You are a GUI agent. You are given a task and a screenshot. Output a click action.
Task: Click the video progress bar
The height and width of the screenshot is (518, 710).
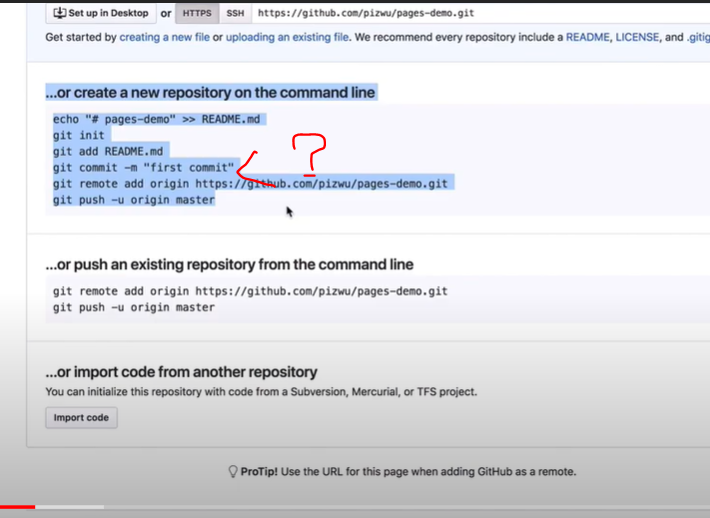(x=355, y=507)
